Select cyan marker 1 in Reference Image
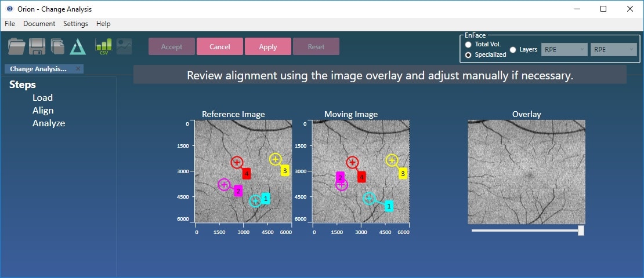This screenshot has width=644, height=278. tap(255, 200)
